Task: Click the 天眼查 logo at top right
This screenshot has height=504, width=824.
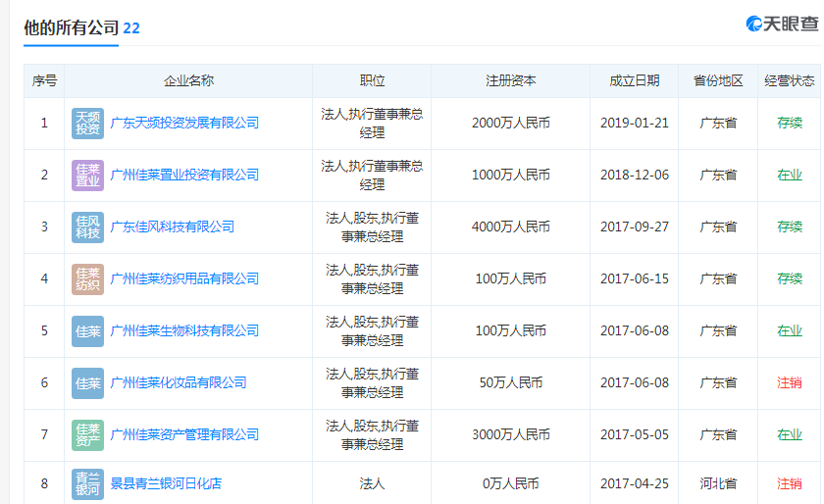Action: (781, 24)
